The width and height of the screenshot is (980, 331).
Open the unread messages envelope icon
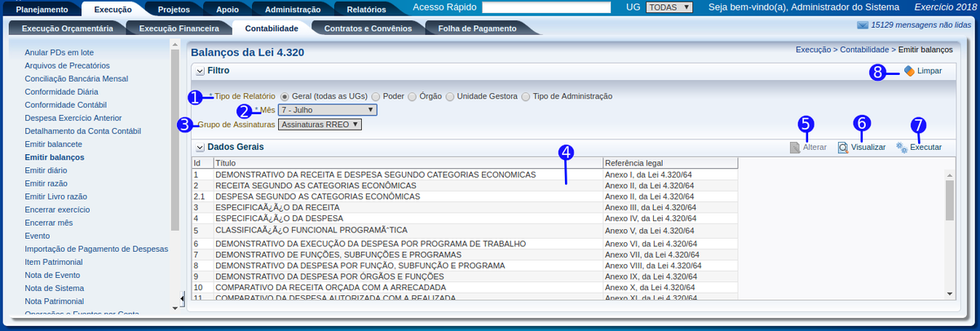click(x=863, y=26)
